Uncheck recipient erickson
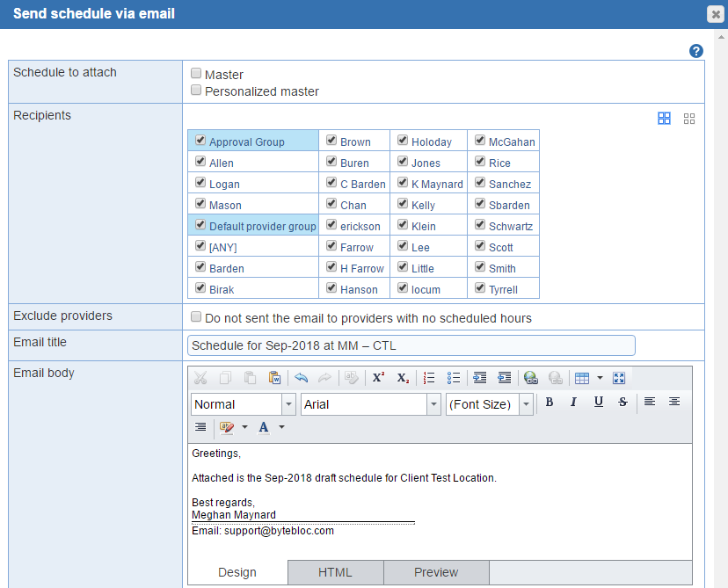This screenshot has width=728, height=588. click(x=331, y=225)
